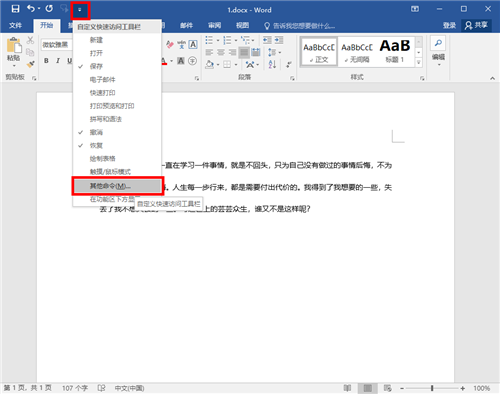Collapse the ribbon with the chevron
The image size is (500, 394).
tap(492, 78)
